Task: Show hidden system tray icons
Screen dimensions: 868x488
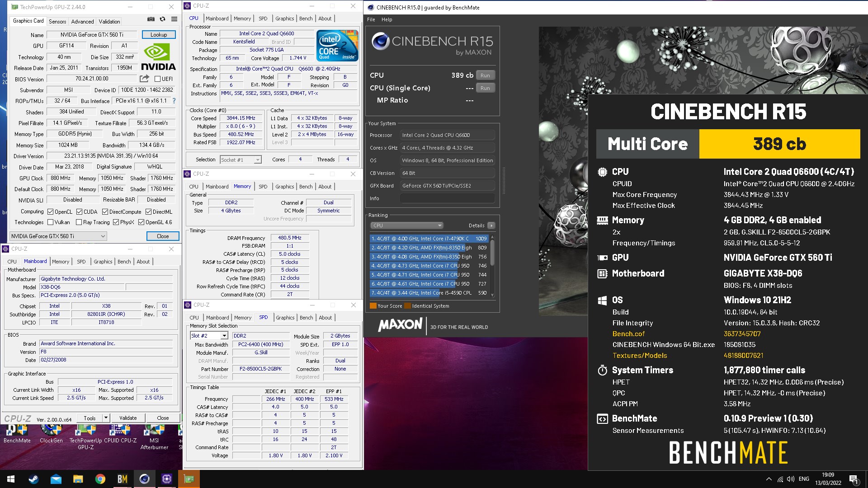Action: [x=769, y=479]
